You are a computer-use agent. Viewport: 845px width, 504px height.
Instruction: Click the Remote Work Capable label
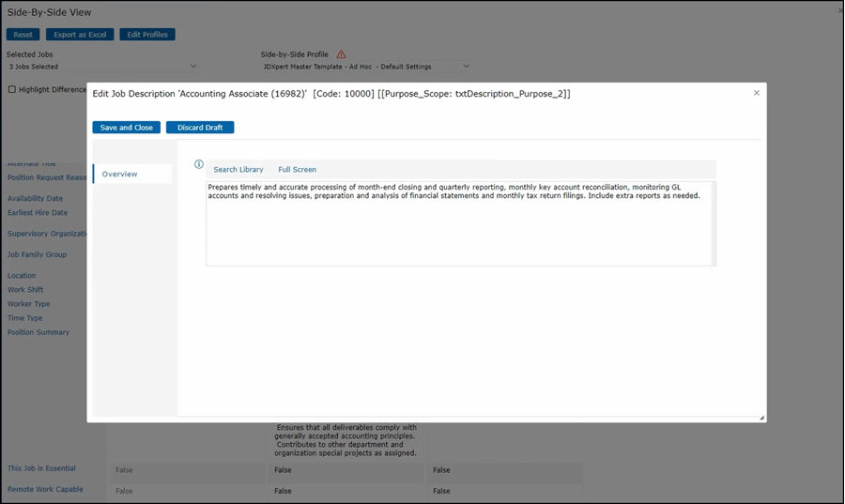coord(45,489)
